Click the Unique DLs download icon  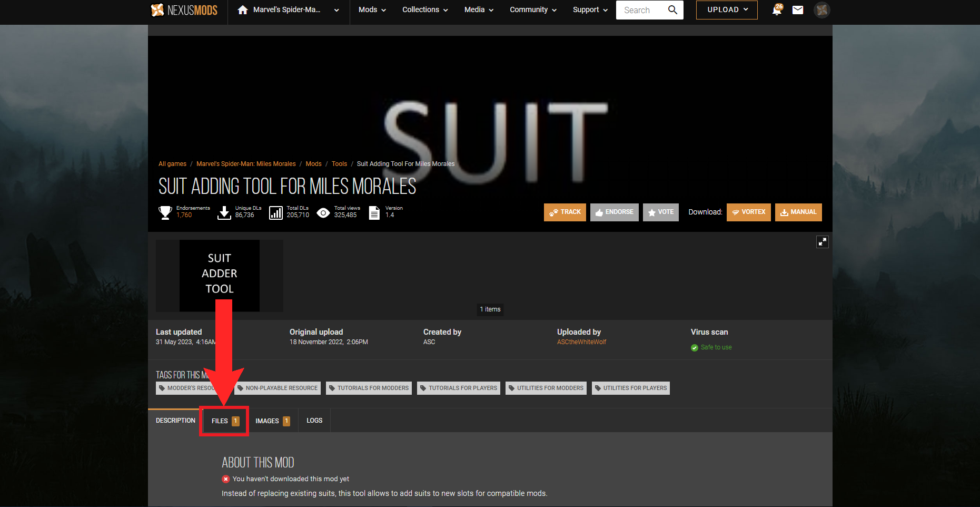(224, 212)
